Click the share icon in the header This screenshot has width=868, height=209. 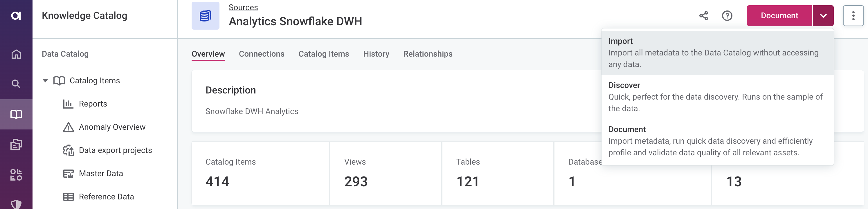(x=703, y=16)
